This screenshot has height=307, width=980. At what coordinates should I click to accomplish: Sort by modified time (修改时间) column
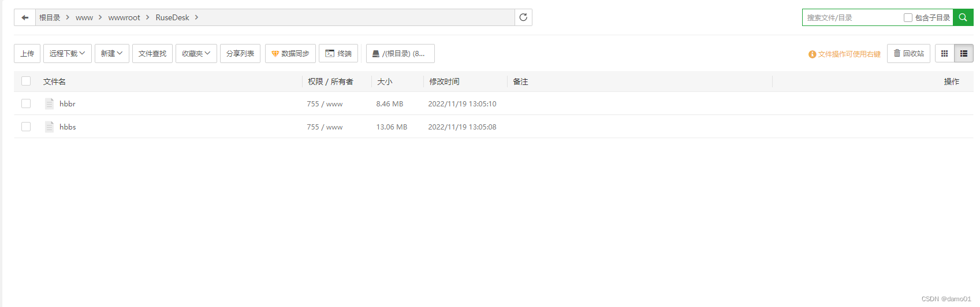pos(444,82)
